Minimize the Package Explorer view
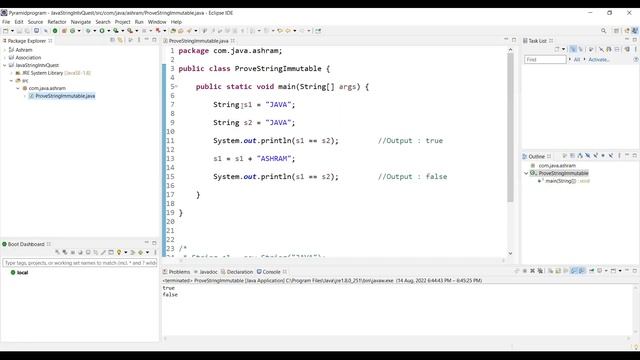This screenshot has width=640, height=360. tap(146, 40)
